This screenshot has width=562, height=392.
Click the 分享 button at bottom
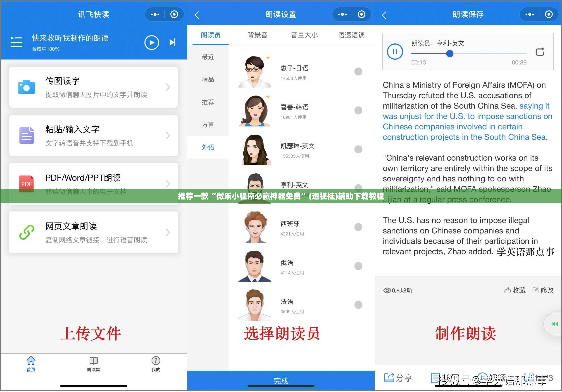click(398, 378)
